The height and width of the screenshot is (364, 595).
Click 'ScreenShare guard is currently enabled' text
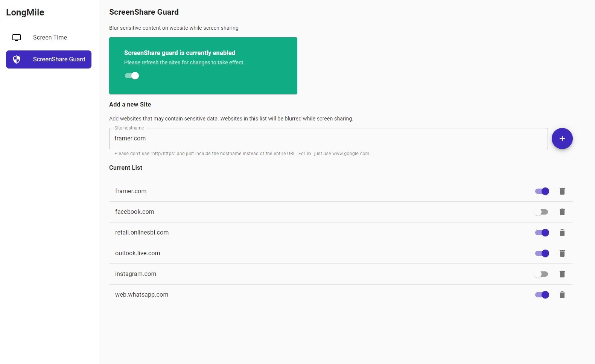click(x=180, y=53)
